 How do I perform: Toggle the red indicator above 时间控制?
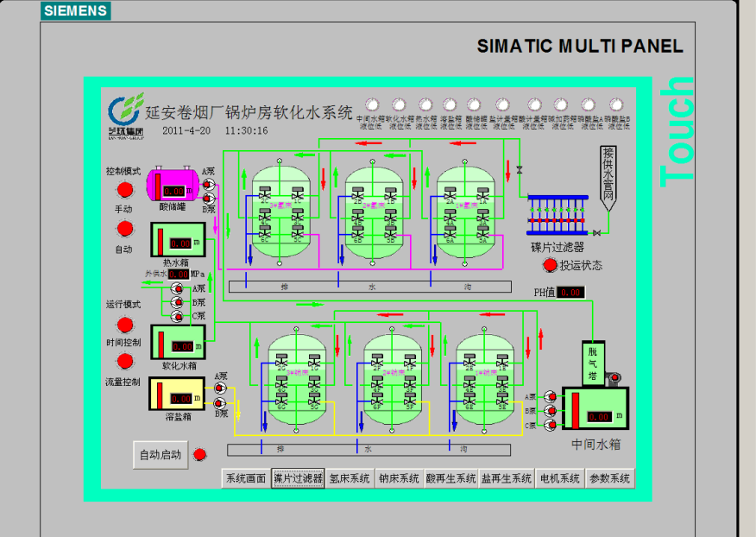[x=125, y=325]
